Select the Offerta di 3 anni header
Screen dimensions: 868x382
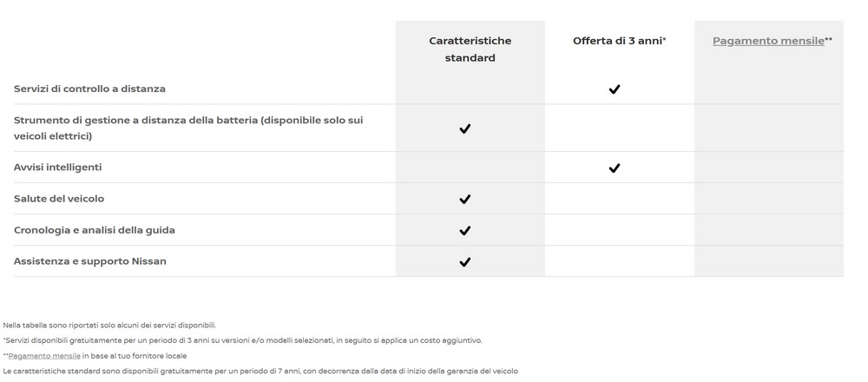coord(620,41)
